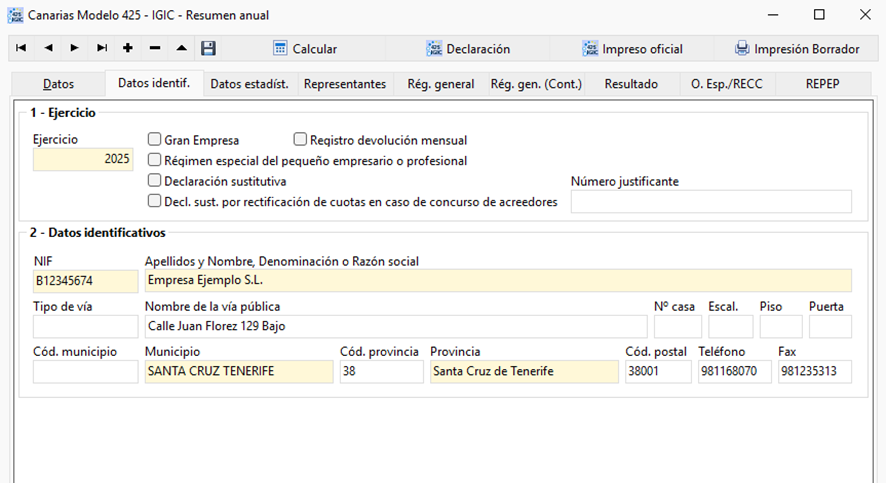Check Registro devolución mensual
Viewport: 886px width, 483px height.
coord(300,139)
